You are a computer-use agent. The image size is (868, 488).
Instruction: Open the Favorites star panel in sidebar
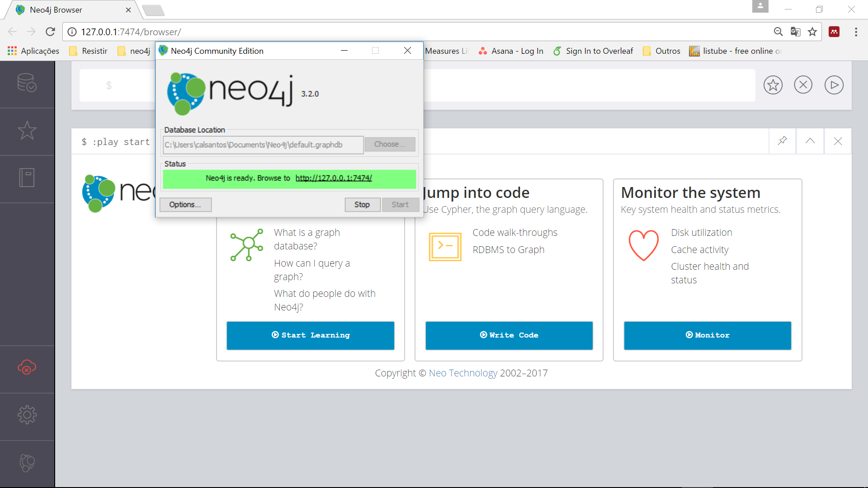(27, 131)
